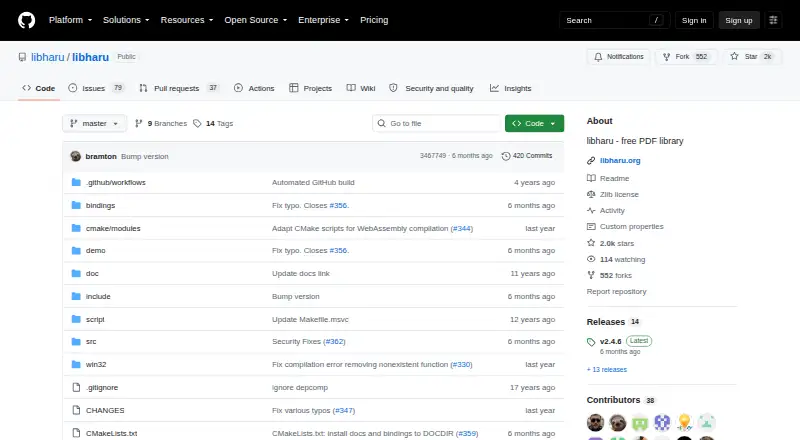Viewport: 800px width, 440px height.
Task: Click the CMakeLists.txt file icon
Action: pyautogui.click(x=76, y=433)
